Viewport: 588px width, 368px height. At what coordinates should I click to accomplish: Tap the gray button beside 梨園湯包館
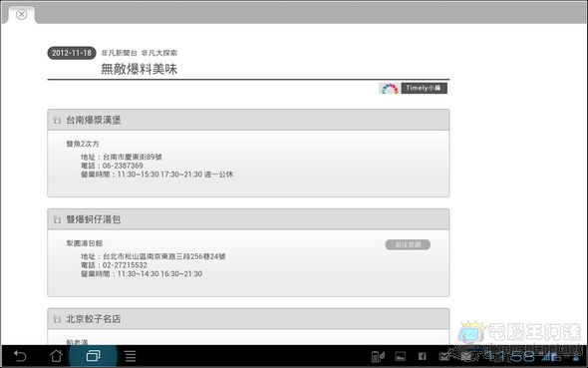pyautogui.click(x=408, y=244)
